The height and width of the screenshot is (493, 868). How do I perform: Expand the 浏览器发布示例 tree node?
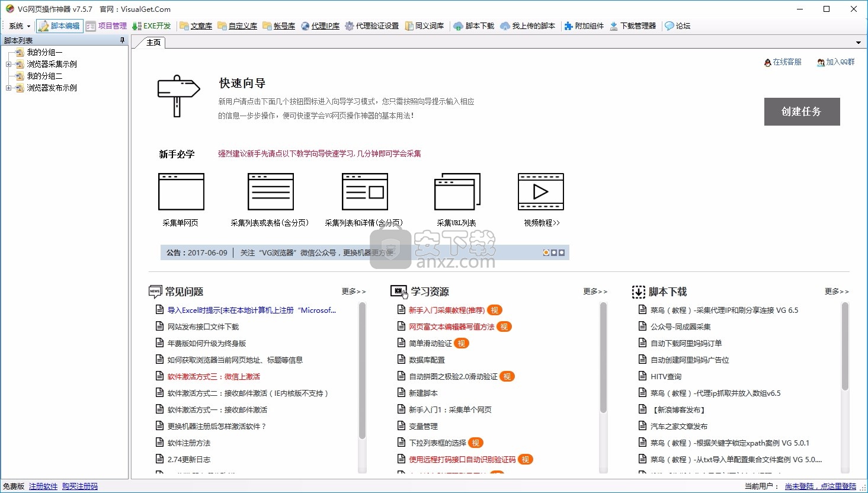click(8, 88)
